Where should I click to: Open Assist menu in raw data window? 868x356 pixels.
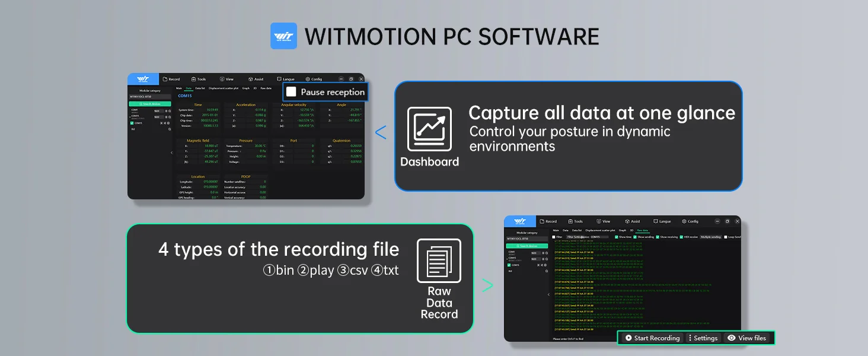tap(632, 221)
